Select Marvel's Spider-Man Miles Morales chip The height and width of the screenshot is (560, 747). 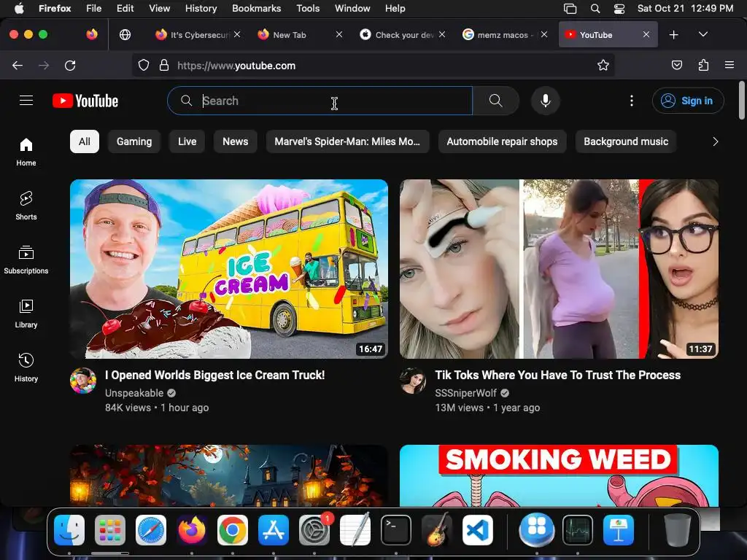(347, 141)
